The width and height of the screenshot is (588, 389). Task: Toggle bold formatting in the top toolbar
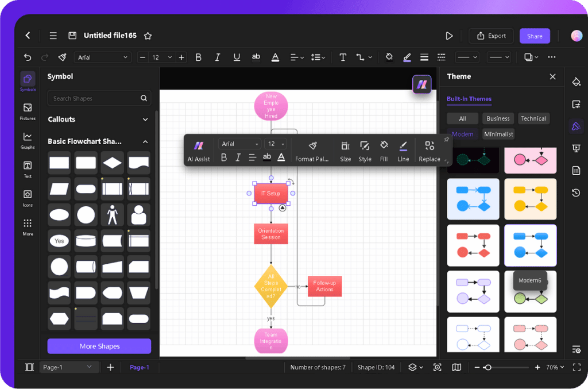pos(198,57)
